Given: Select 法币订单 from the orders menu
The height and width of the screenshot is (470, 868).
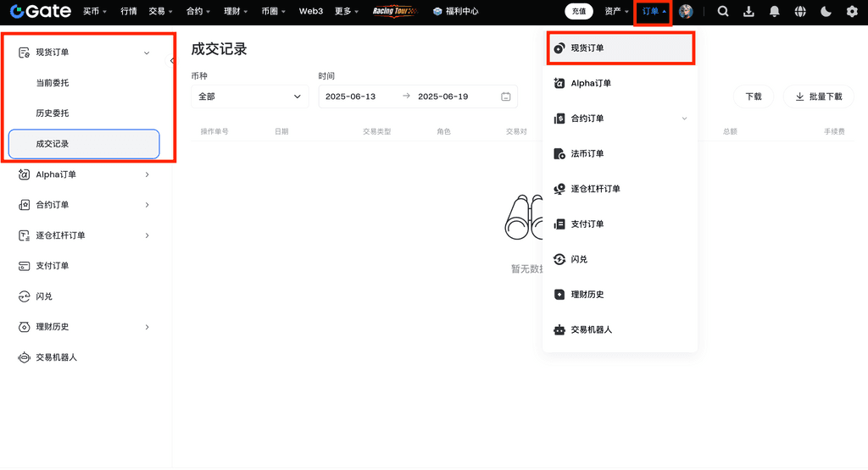Looking at the screenshot, I should point(587,154).
